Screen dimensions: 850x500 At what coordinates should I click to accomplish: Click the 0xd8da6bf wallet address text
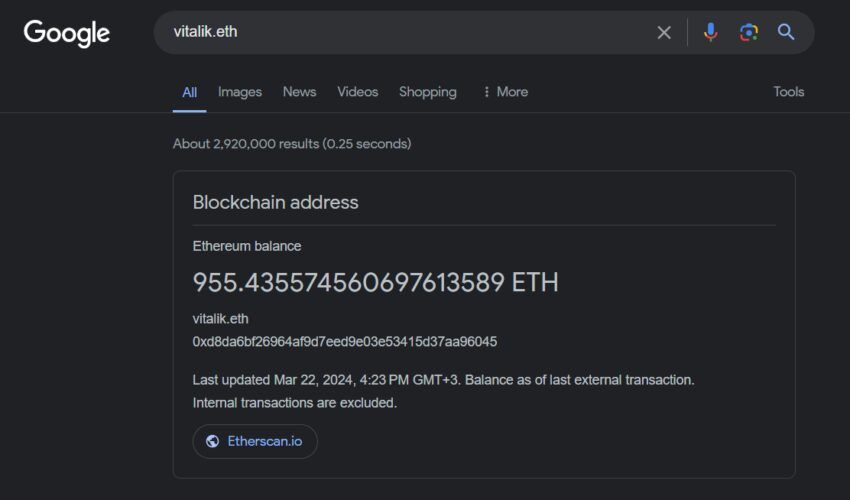click(x=344, y=342)
